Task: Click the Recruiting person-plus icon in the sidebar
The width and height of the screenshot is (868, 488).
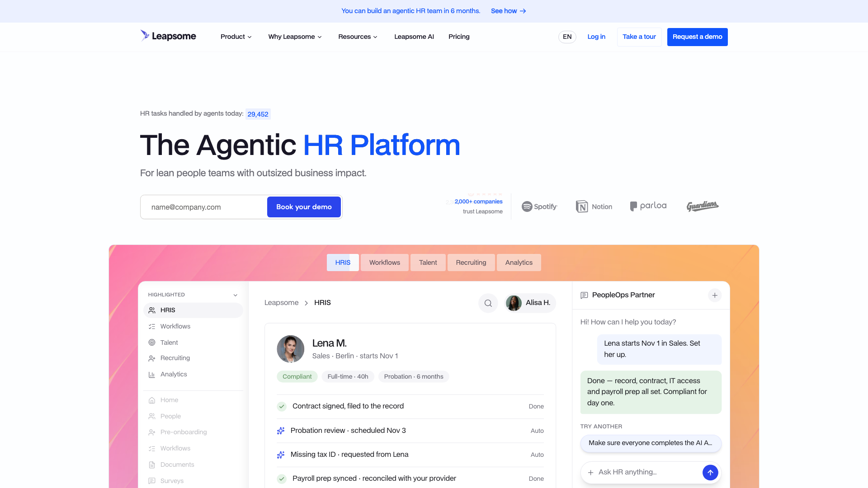Action: [152, 358]
